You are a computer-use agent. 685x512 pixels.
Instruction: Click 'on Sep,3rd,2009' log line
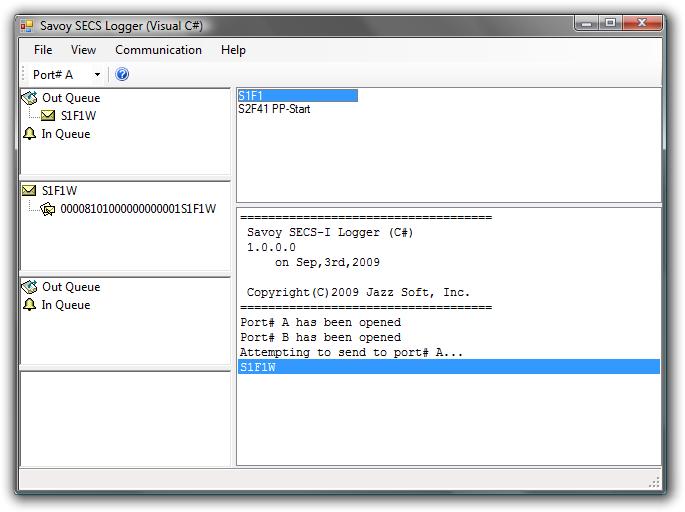pos(327,262)
